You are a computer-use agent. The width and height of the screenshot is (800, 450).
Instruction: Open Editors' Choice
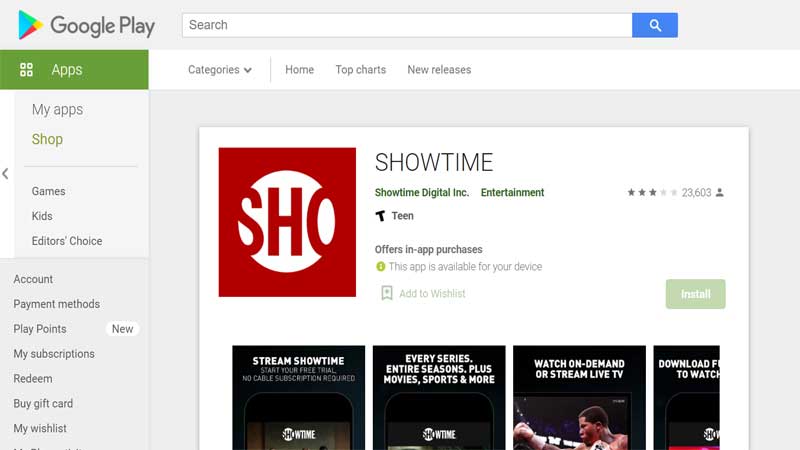click(67, 241)
